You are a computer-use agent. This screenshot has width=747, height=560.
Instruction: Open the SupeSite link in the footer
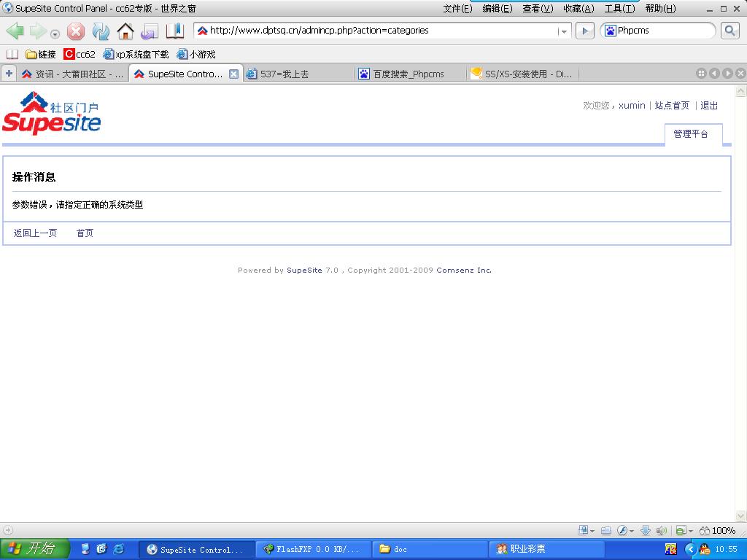click(x=304, y=270)
